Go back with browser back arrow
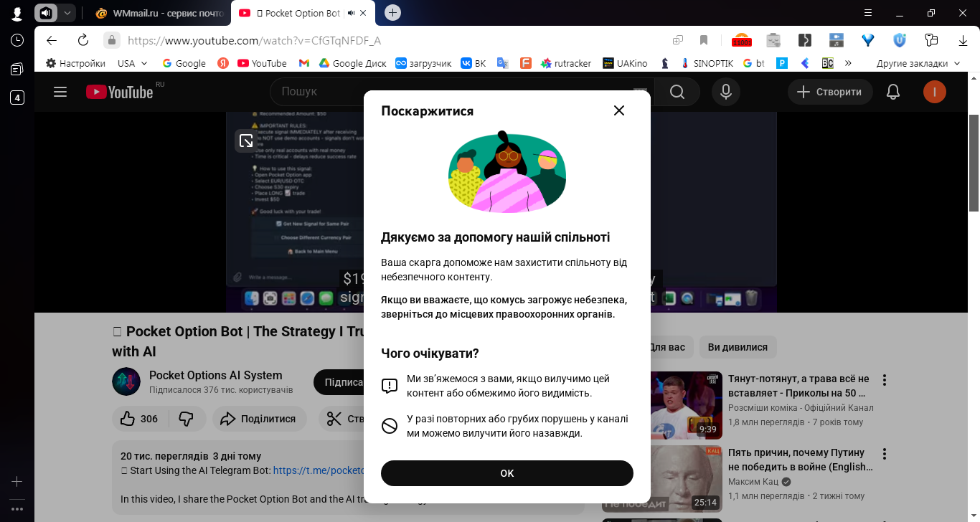The height and width of the screenshot is (522, 980). (x=52, y=40)
